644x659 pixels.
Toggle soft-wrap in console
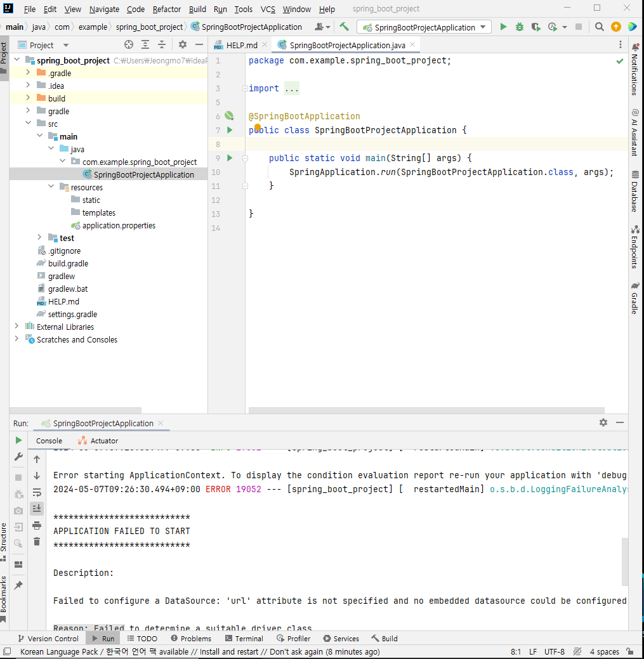[x=37, y=492]
